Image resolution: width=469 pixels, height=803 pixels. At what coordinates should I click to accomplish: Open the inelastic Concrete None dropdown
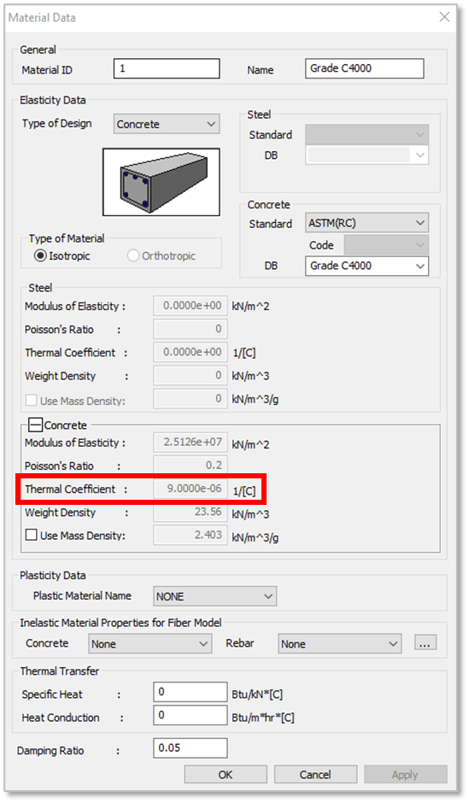tap(150, 644)
